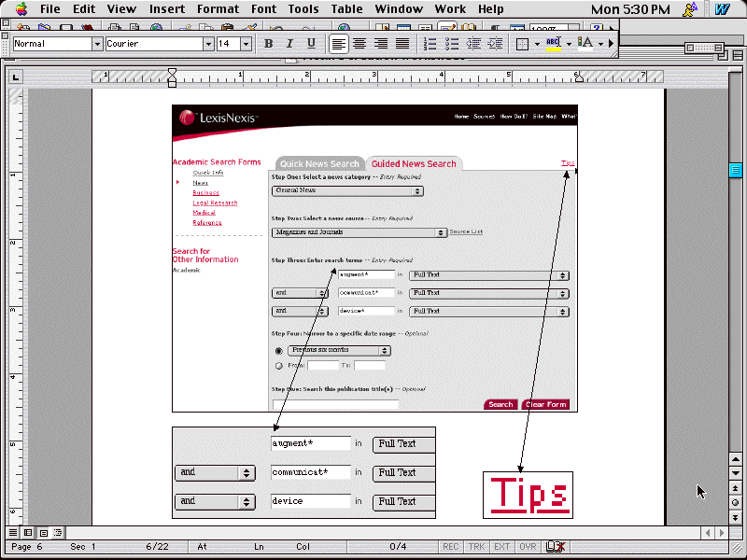Toggle the REC status indicator

click(451, 547)
